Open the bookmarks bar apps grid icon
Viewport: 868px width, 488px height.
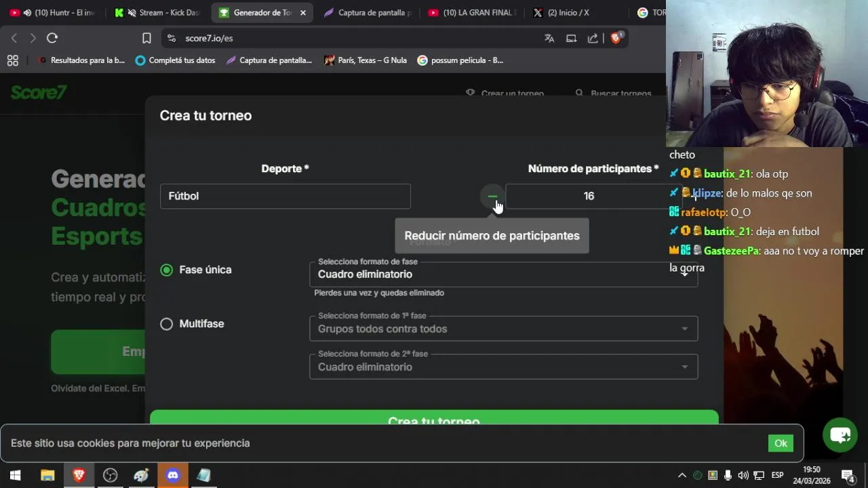pos(12,60)
